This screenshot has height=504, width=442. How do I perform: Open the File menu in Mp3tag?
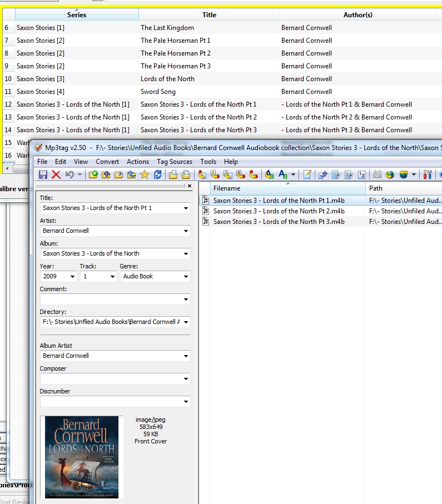[42, 162]
